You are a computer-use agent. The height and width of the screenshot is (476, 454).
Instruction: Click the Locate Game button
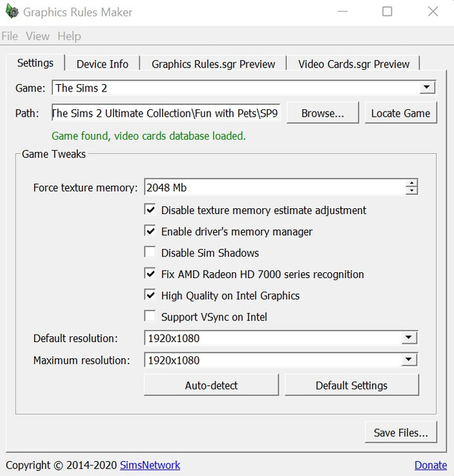tap(401, 113)
